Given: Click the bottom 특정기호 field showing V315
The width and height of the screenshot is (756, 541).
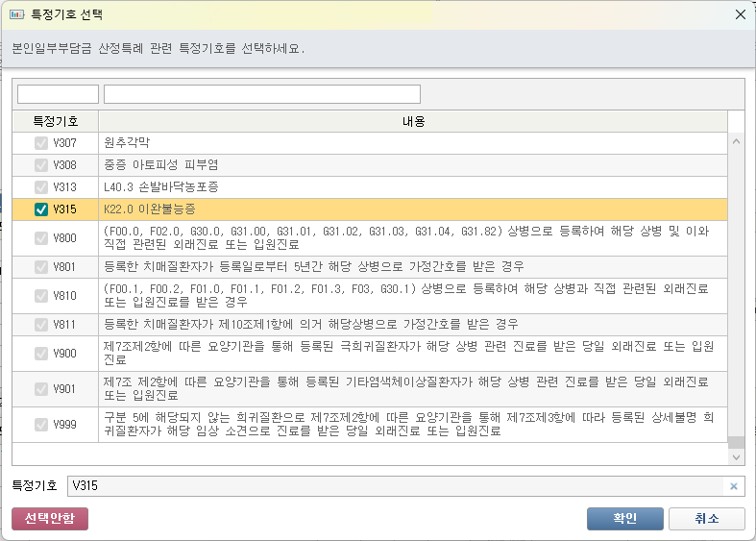Looking at the screenshot, I should click(394, 486).
